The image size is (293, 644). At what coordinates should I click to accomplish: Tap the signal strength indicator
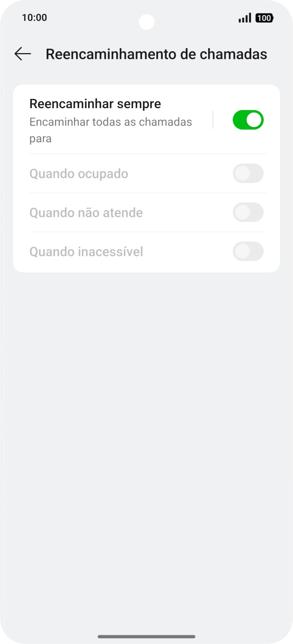pos(244,18)
